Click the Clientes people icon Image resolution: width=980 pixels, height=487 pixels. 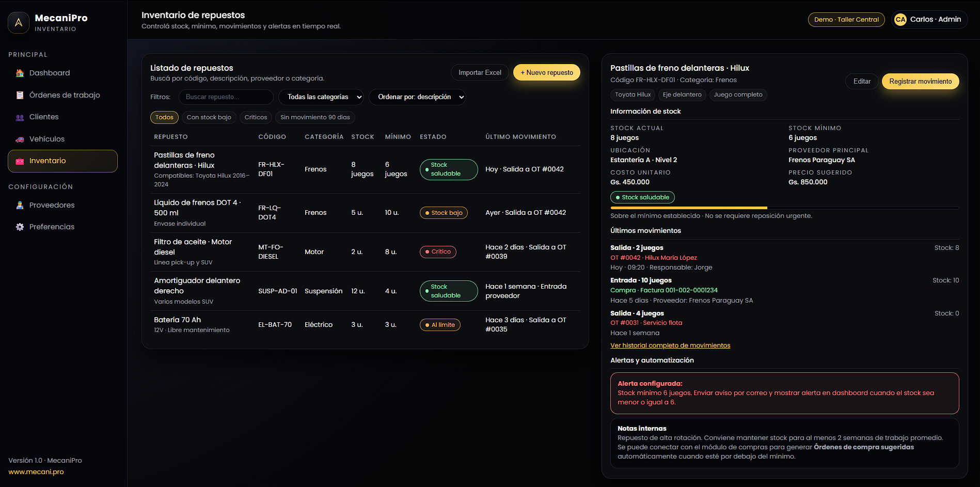tap(20, 117)
